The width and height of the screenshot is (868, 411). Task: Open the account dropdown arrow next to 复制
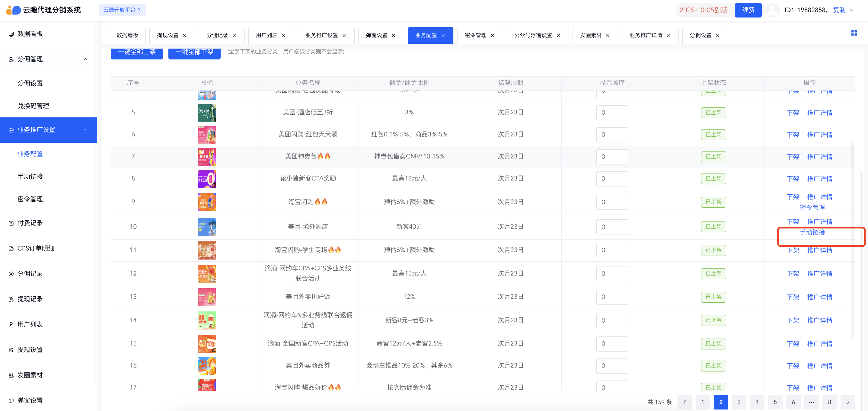(852, 10)
